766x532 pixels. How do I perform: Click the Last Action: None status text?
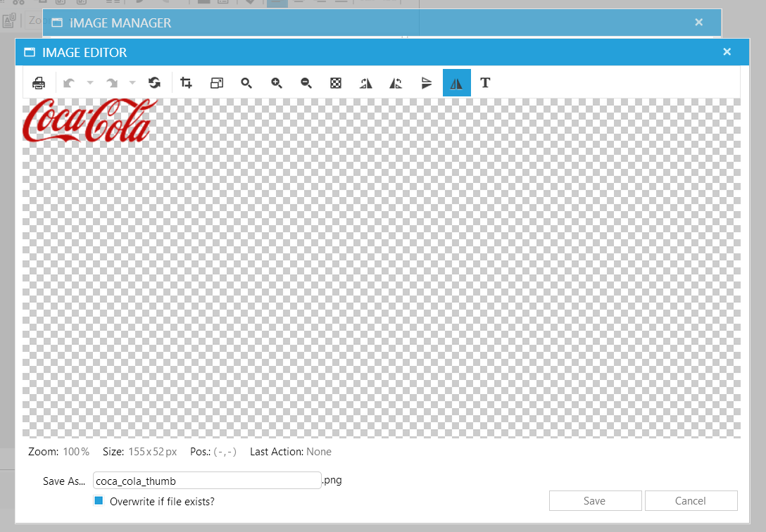click(x=291, y=452)
